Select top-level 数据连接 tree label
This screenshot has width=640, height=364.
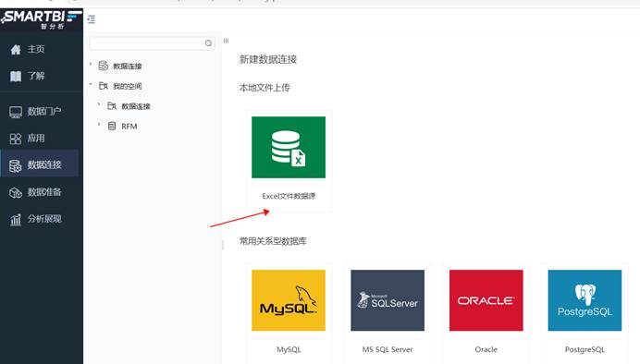click(x=128, y=66)
